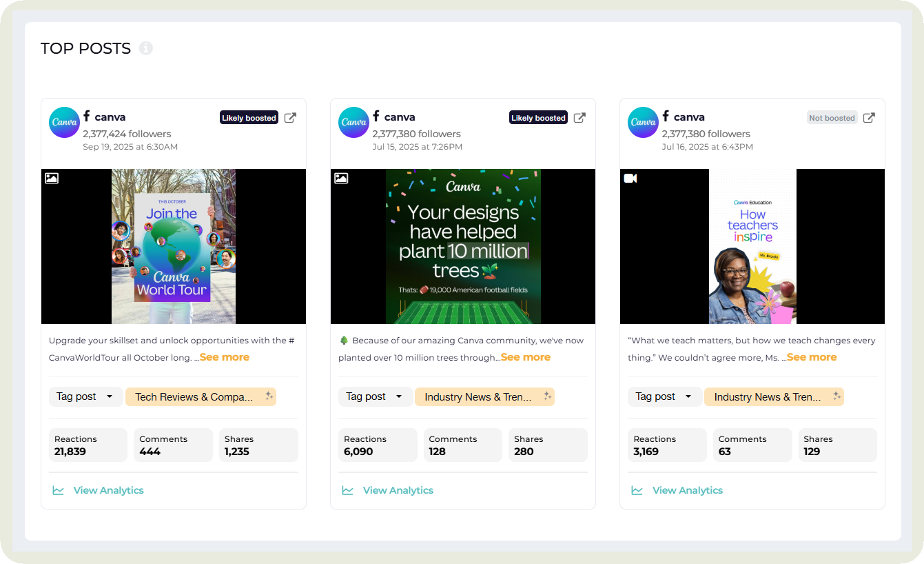Click sparkle icon on Tech Reviews tag
924x564 pixels.
pyautogui.click(x=269, y=396)
